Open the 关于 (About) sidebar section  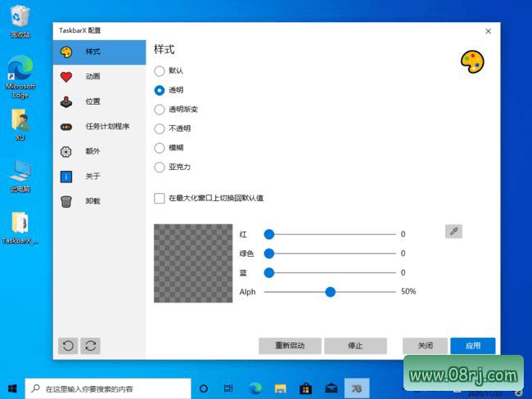(99, 177)
